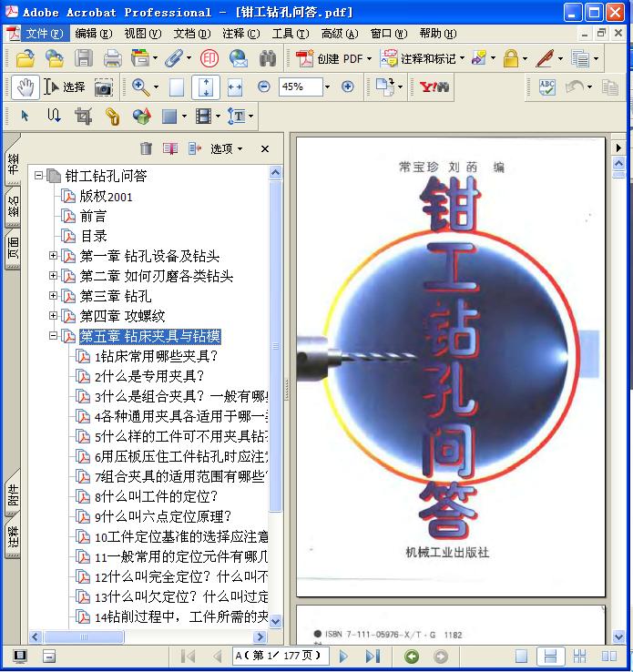Screen dimensions: 633x672
Task: Toggle Continuous Facing layout view
Action: 579,657
